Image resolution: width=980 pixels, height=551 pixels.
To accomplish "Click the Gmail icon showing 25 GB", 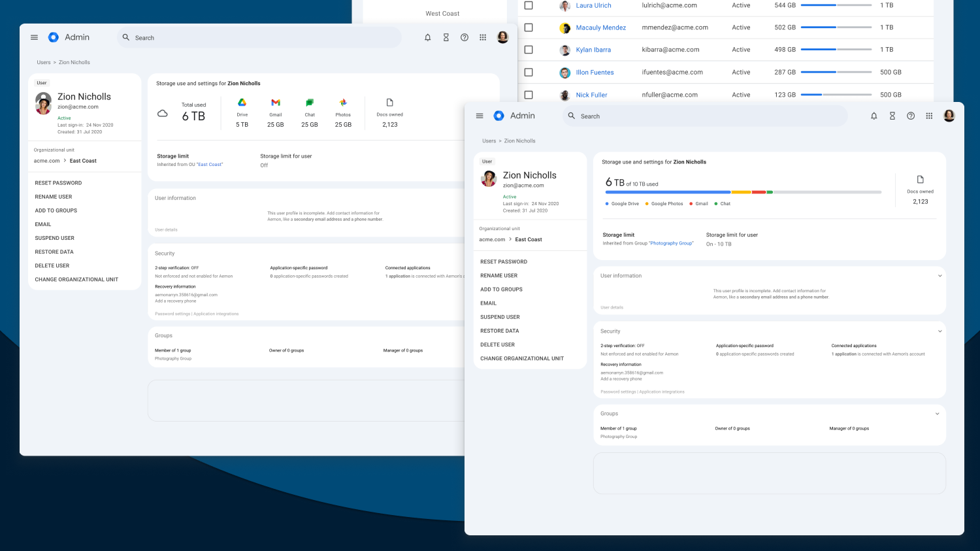I will click(x=276, y=103).
